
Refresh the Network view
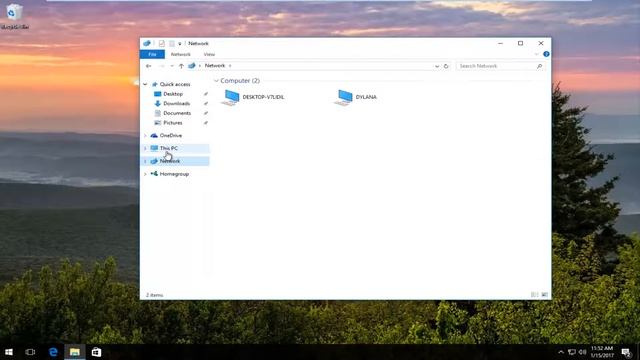pyautogui.click(x=446, y=66)
